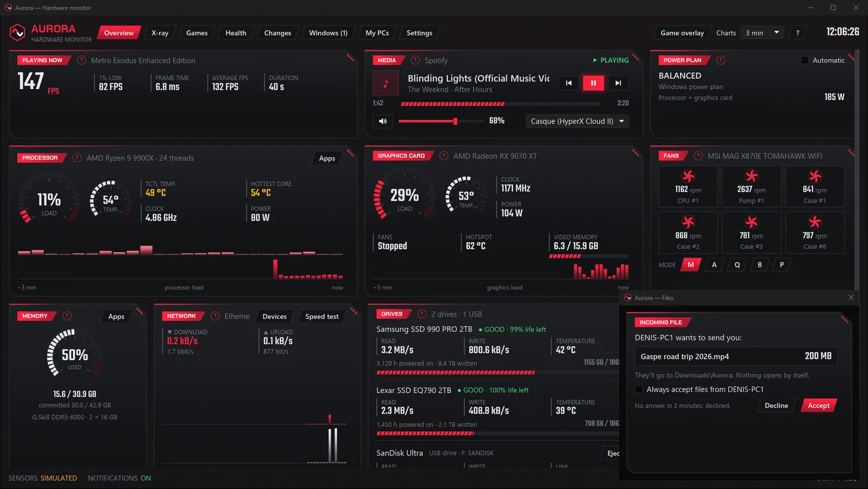Open the Power Plan info icon
Image resolution: width=868 pixels, height=489 pixels.
click(x=721, y=60)
